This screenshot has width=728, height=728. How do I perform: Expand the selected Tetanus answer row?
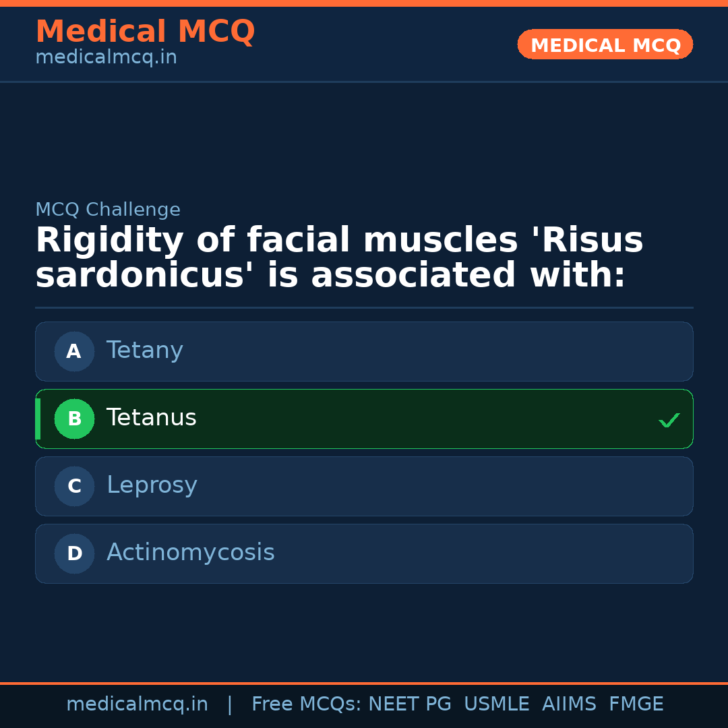[364, 419]
